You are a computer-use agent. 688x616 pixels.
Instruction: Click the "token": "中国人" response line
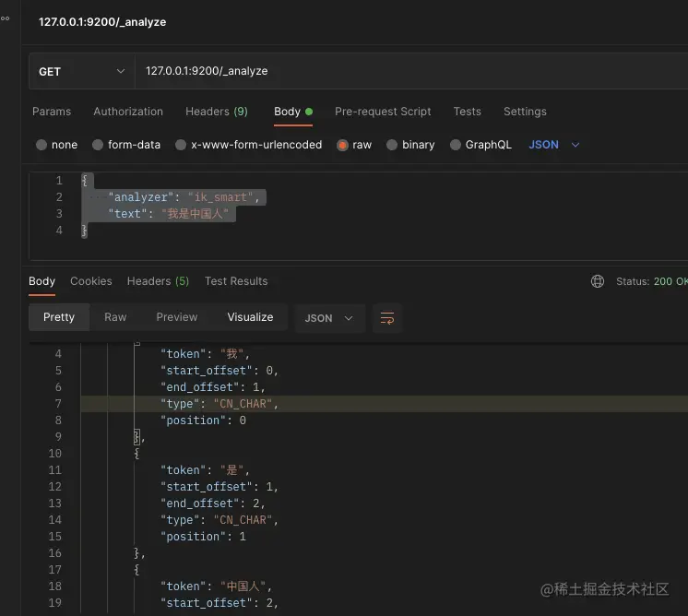tap(216, 586)
